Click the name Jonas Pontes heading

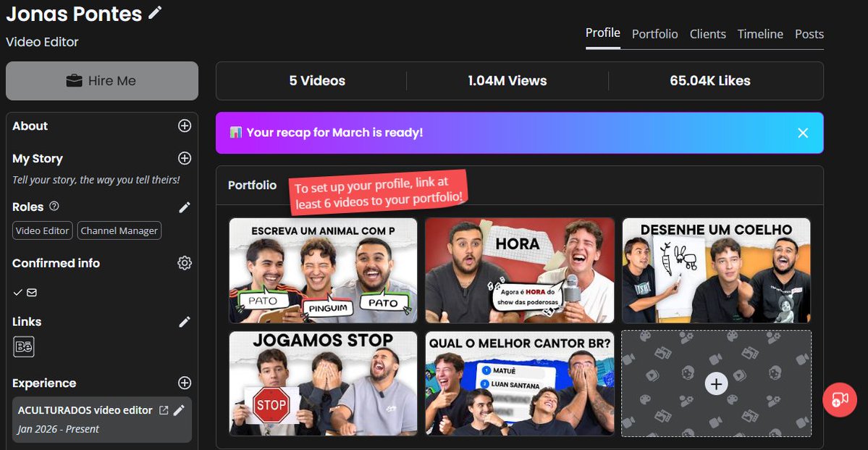pyautogui.click(x=74, y=14)
